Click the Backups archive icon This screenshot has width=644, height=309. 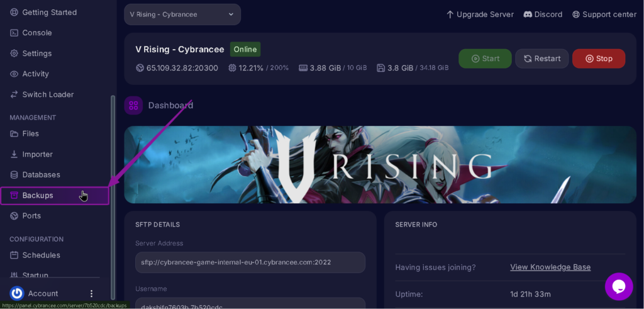point(14,195)
